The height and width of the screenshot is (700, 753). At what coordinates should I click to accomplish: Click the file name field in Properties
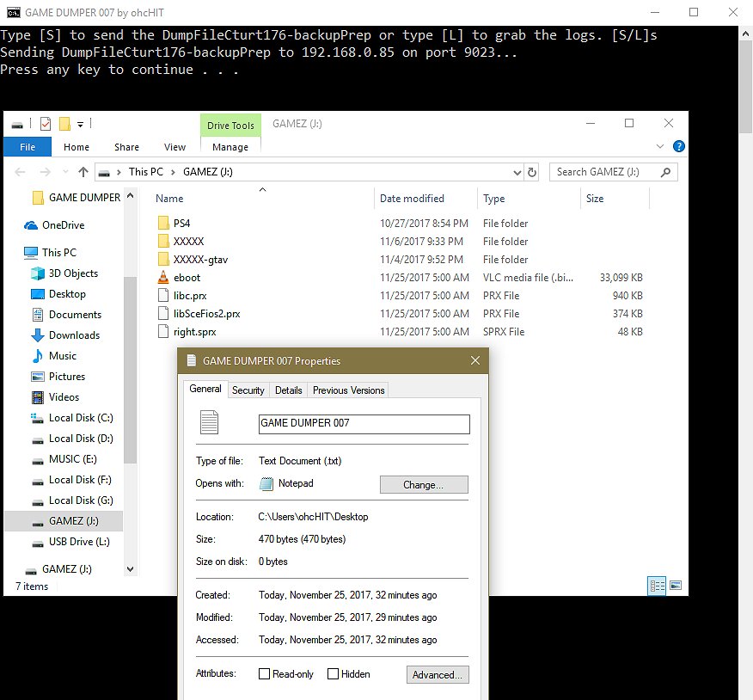(x=364, y=424)
